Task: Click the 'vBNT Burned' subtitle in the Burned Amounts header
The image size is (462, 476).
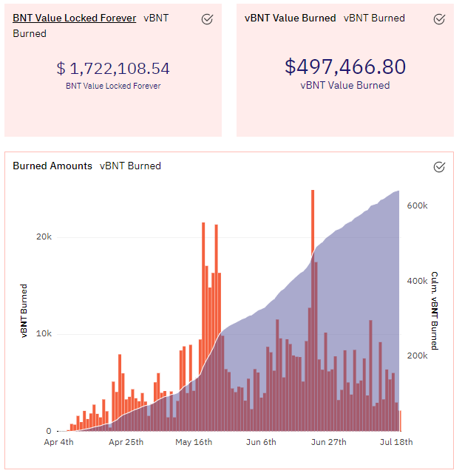Action: tap(130, 166)
